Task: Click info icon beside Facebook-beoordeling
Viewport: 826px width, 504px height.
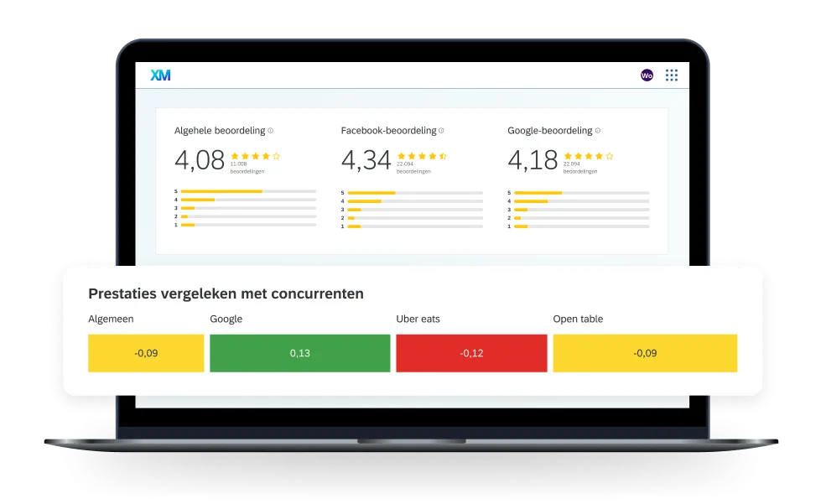Action: pos(441,131)
